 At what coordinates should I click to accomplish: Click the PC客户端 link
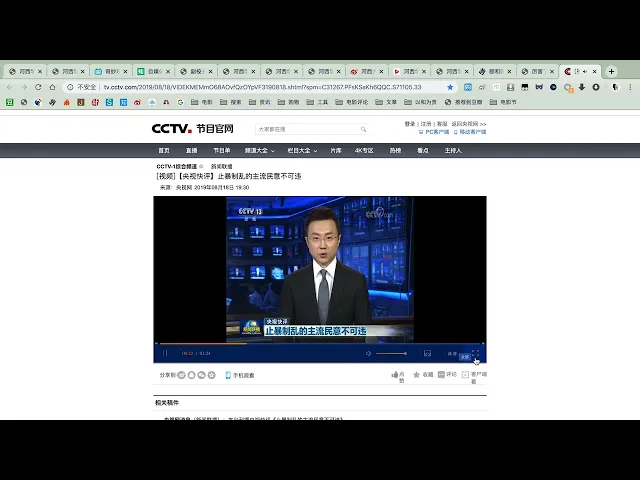(x=434, y=132)
